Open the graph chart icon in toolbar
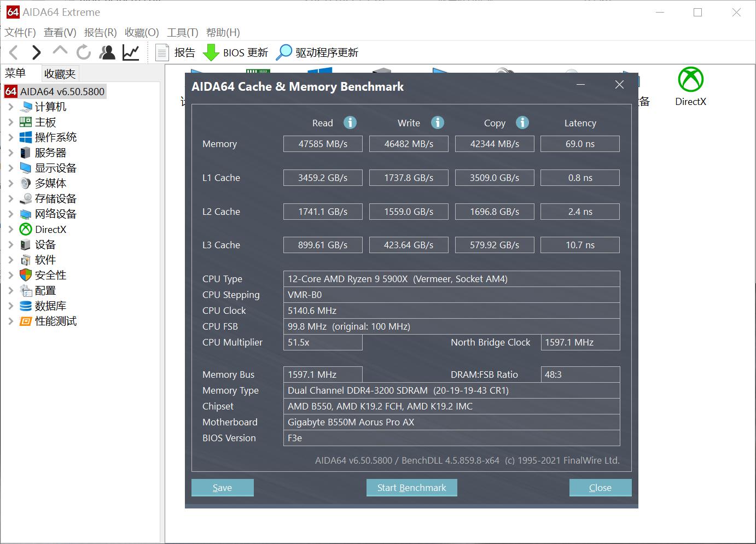Screen dimensions: 756x544 click(131, 52)
